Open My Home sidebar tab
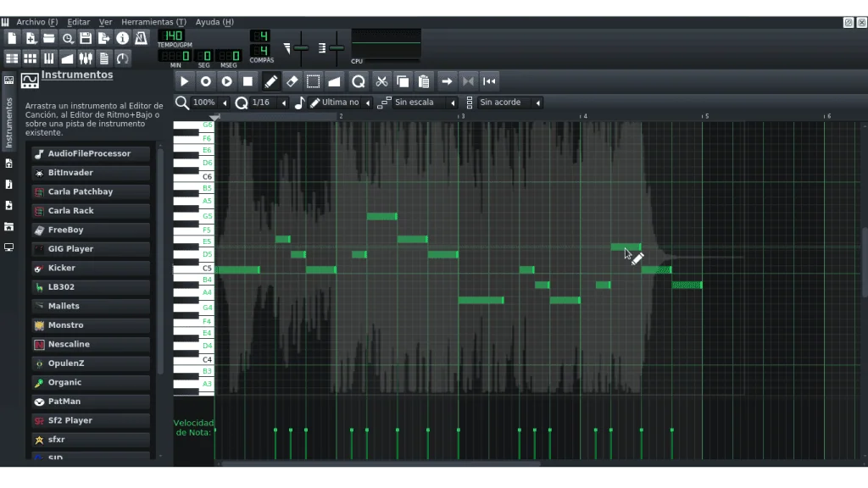The width and height of the screenshot is (868, 488). [x=8, y=226]
